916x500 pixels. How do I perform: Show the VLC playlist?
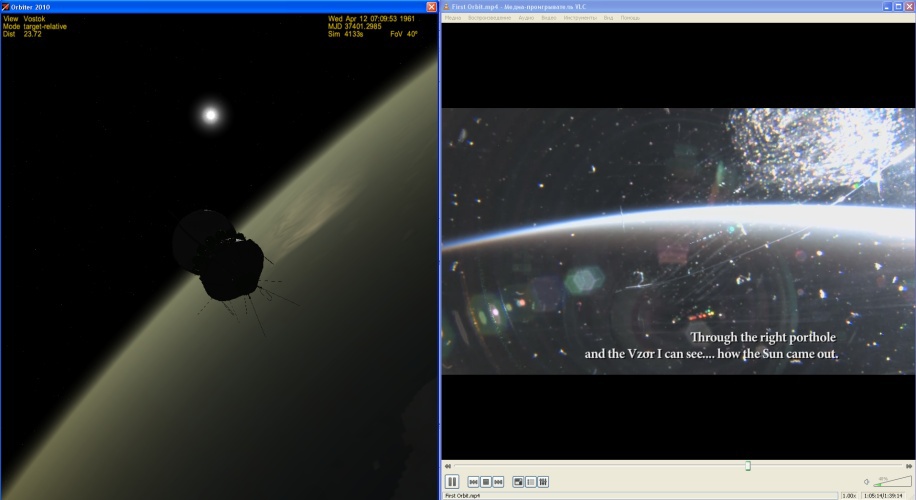(530, 482)
